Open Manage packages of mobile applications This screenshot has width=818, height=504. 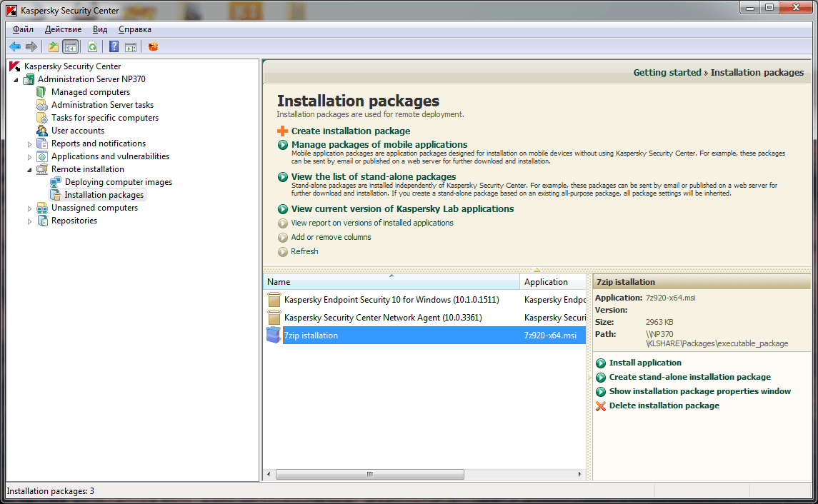click(x=379, y=144)
